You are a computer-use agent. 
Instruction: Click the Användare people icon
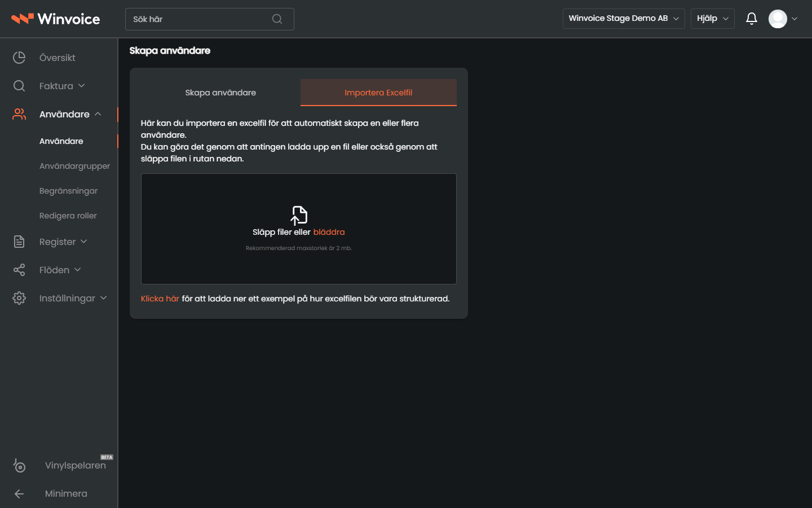[19, 114]
